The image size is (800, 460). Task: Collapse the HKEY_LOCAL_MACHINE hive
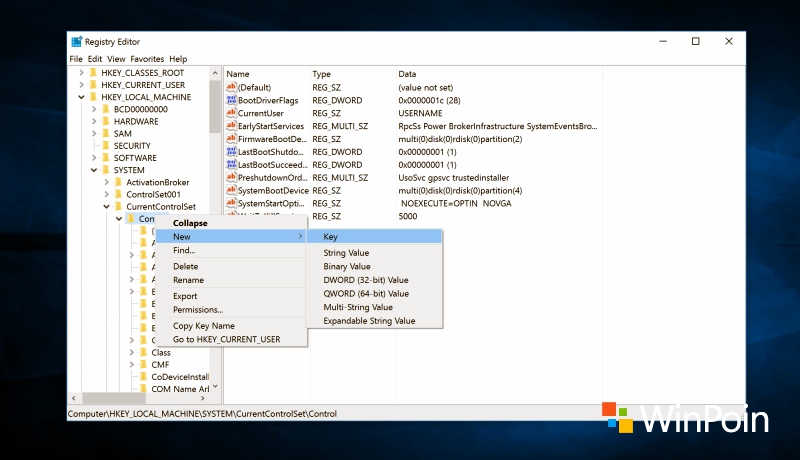[x=81, y=97]
